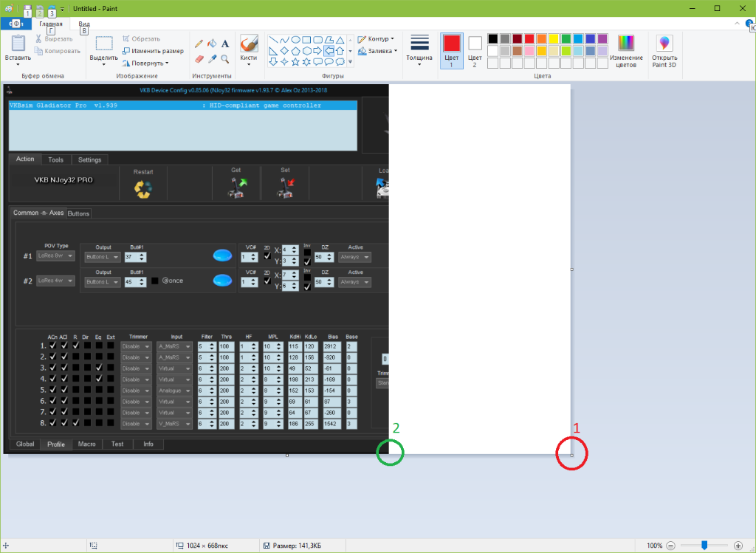Select the Fill with color bucket tool
The image size is (756, 553).
pyautogui.click(x=212, y=44)
